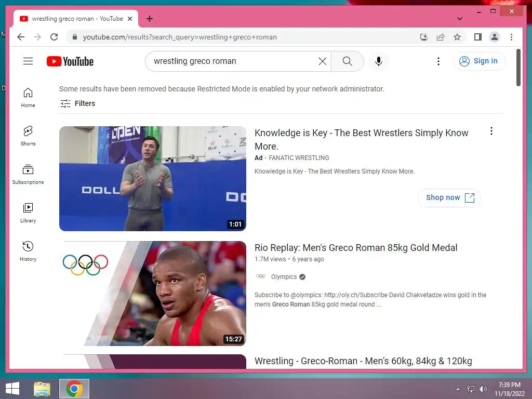Click the lock site information icon

[x=75, y=37]
